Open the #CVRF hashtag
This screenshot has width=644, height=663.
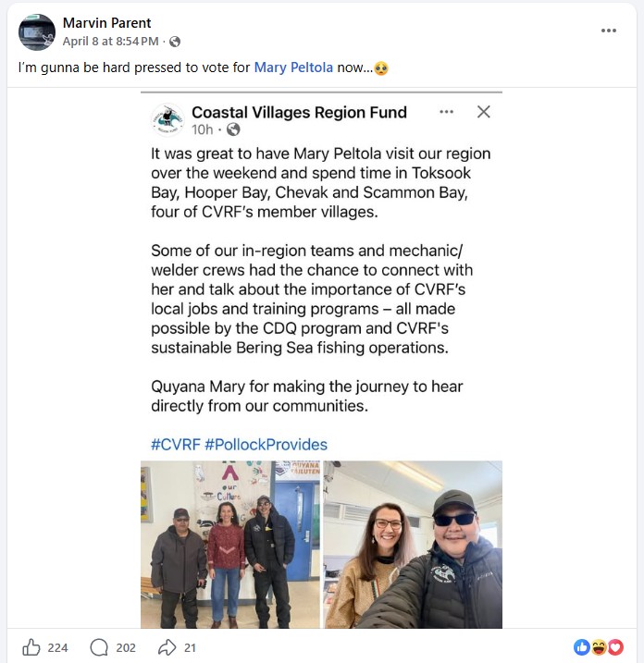coord(175,444)
